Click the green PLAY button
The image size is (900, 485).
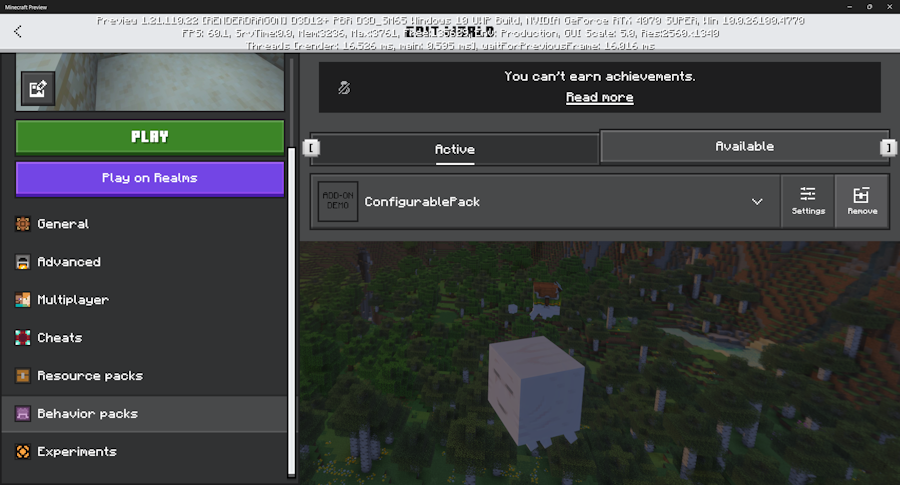pos(150,137)
